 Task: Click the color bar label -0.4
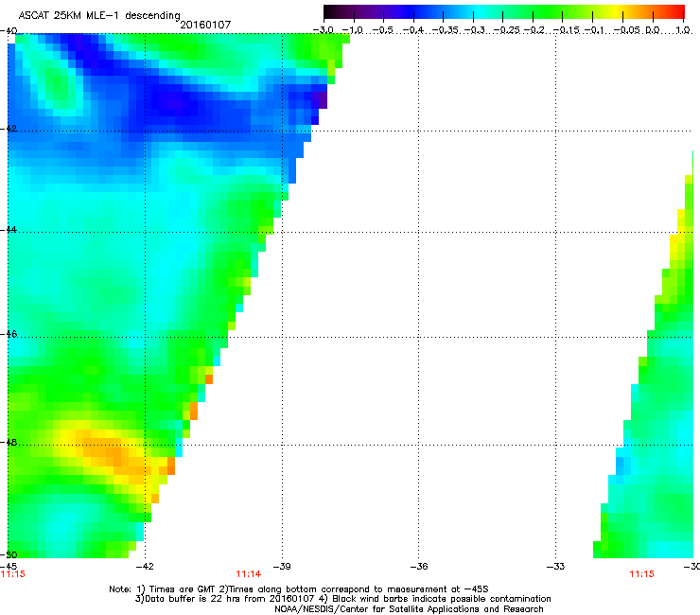click(413, 30)
